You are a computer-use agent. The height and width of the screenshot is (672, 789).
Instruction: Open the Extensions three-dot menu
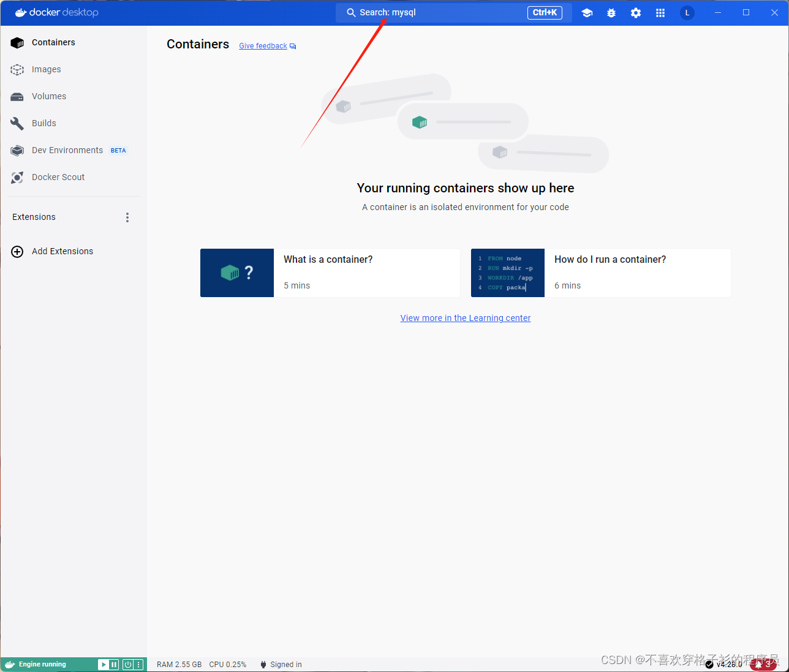[127, 217]
